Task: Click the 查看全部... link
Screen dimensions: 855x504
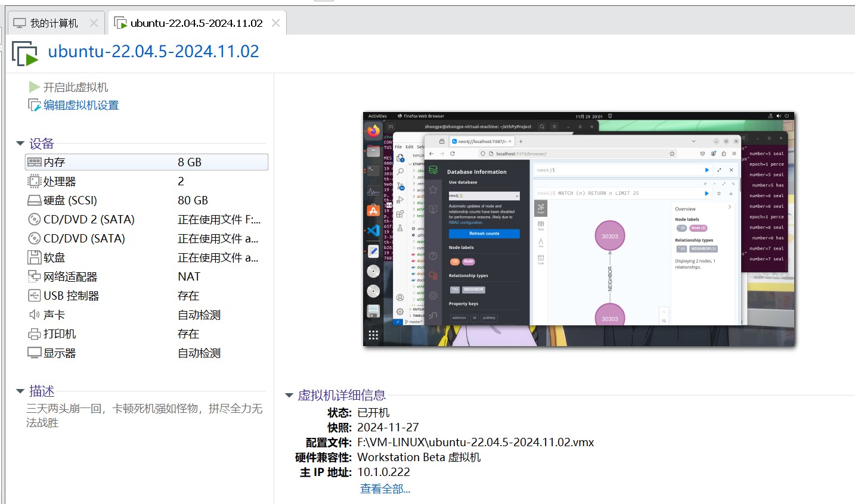Action: coord(385,489)
